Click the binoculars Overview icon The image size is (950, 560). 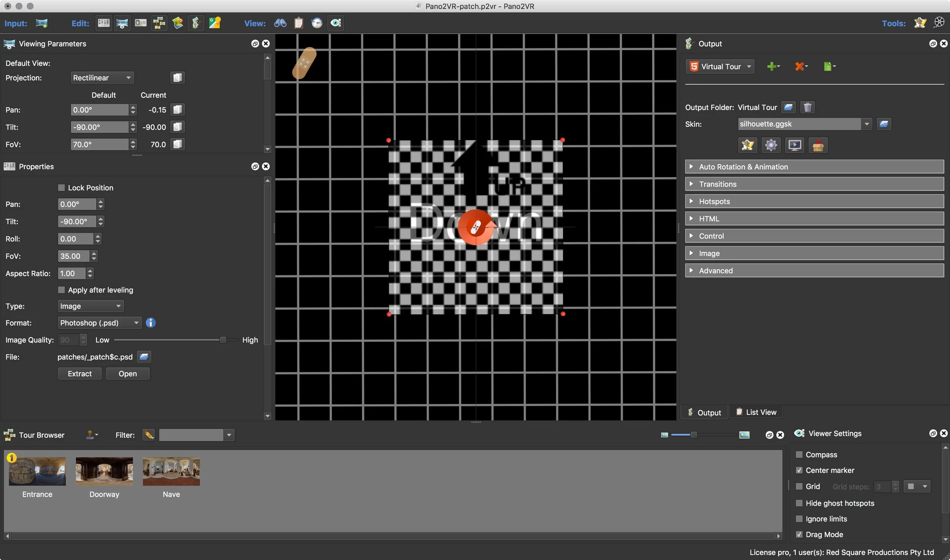[280, 23]
